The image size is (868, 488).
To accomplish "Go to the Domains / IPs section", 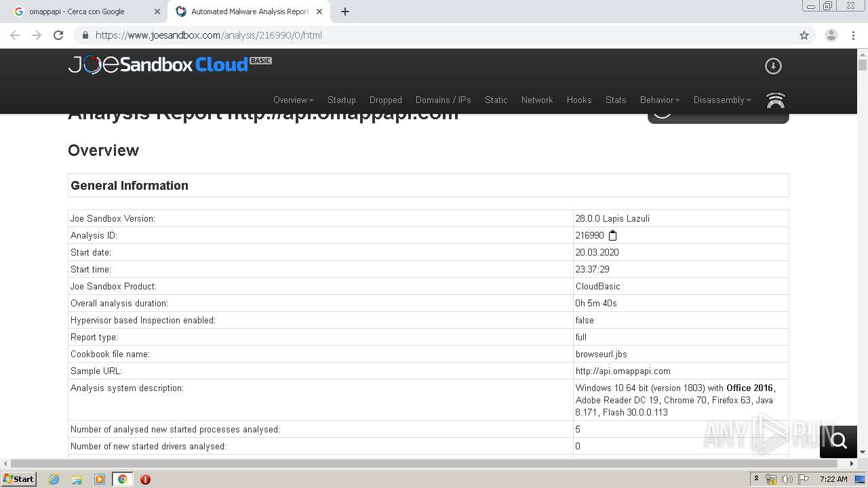I will (x=443, y=100).
